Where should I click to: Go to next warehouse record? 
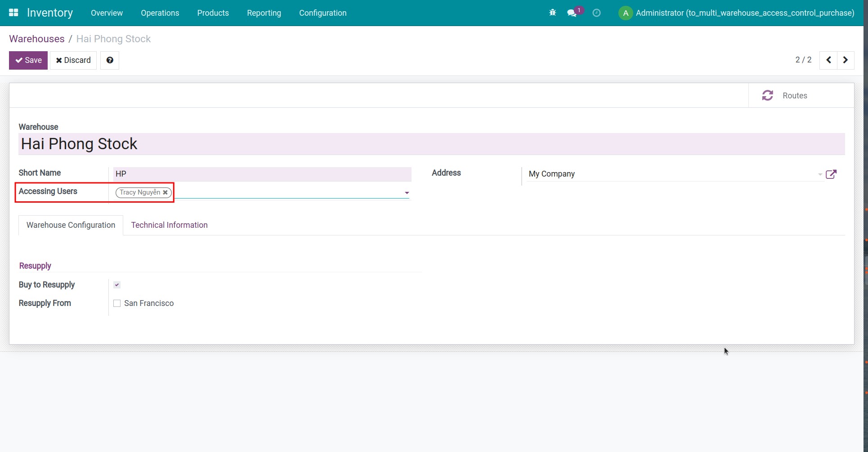[x=846, y=60]
